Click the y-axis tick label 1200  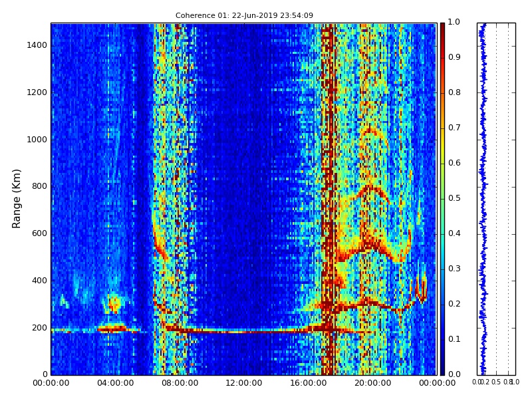[x=37, y=92]
